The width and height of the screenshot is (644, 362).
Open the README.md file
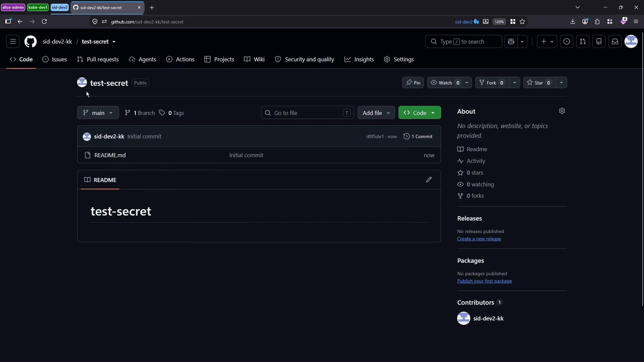pyautogui.click(x=110, y=155)
